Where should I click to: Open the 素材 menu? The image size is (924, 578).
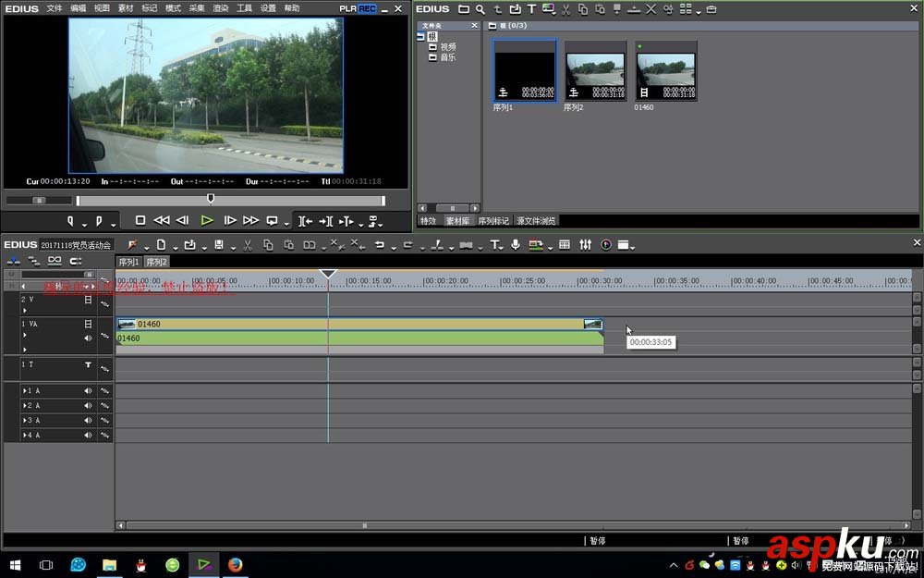(126, 8)
